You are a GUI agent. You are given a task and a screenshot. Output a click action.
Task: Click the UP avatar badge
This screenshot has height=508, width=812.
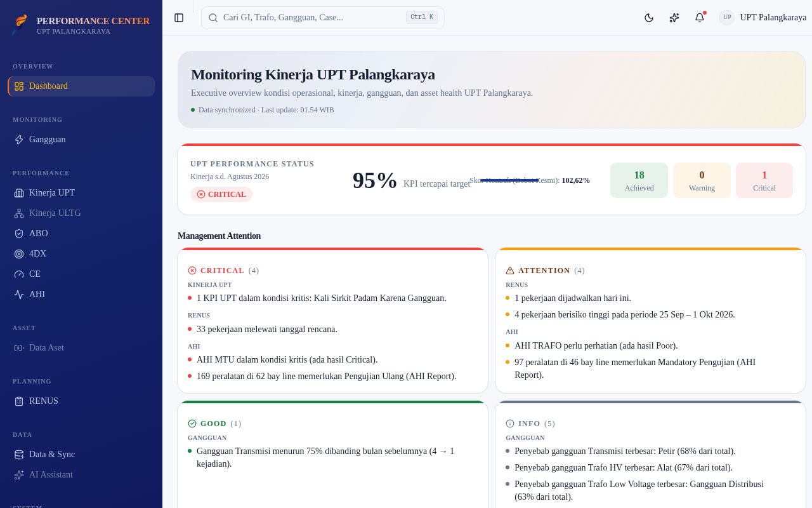727,18
